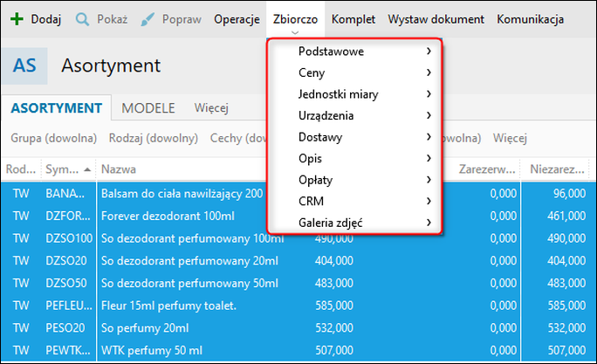Click the arrow beside Urządzenia
The image size is (597, 364).
(429, 115)
